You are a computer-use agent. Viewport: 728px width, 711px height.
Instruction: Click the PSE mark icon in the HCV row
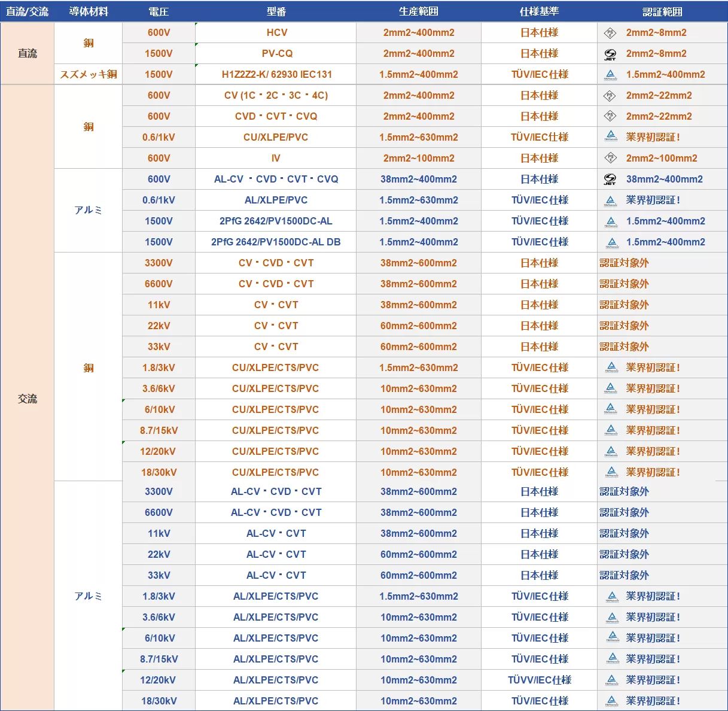pyautogui.click(x=610, y=33)
